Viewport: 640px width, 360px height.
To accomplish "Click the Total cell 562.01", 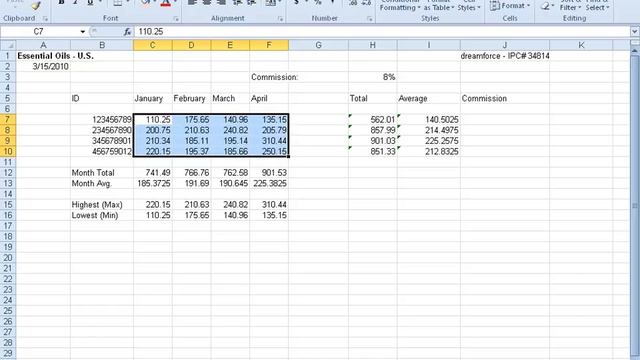I will click(x=373, y=120).
